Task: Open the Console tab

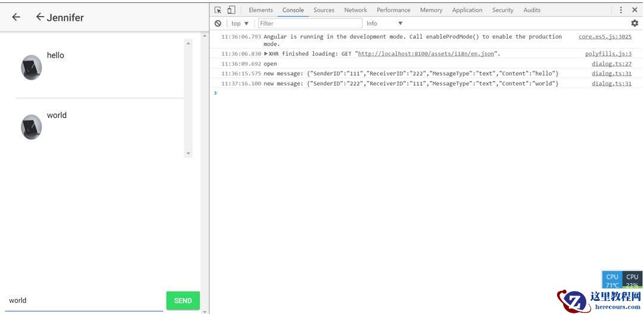Action: [x=293, y=10]
